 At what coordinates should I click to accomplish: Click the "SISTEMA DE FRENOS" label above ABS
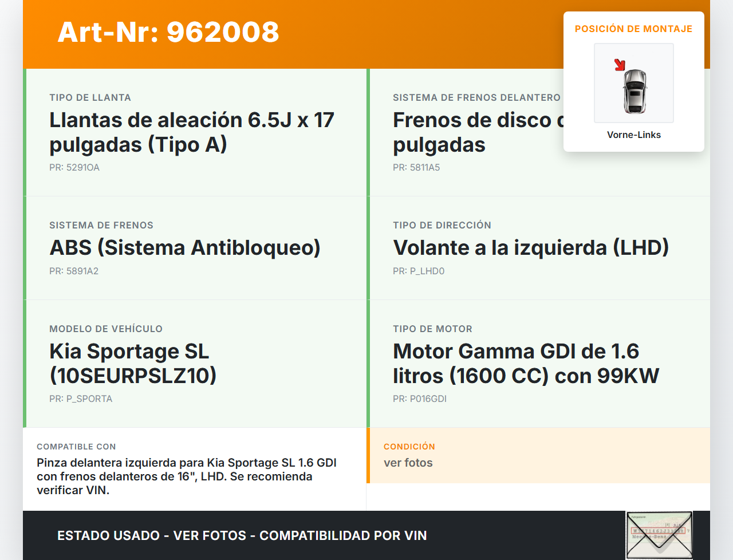coord(101,225)
